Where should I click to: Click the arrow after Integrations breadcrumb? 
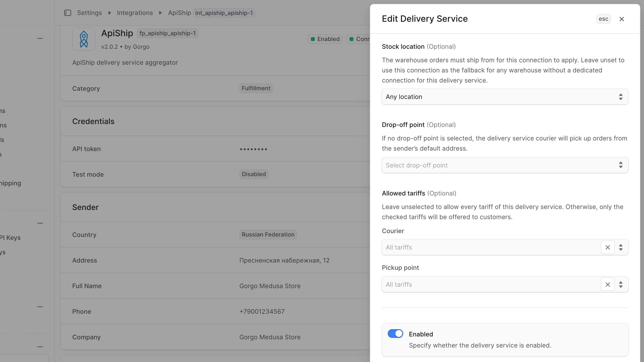[x=160, y=13]
